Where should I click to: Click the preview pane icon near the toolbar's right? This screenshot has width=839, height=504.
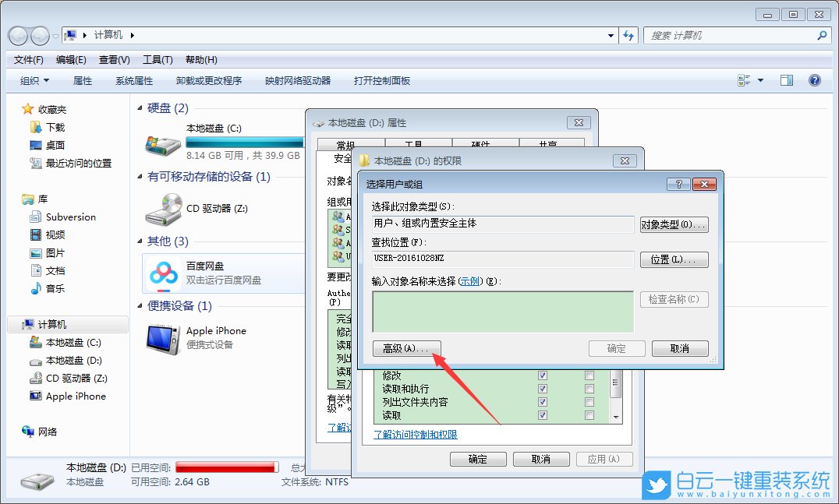coord(786,79)
